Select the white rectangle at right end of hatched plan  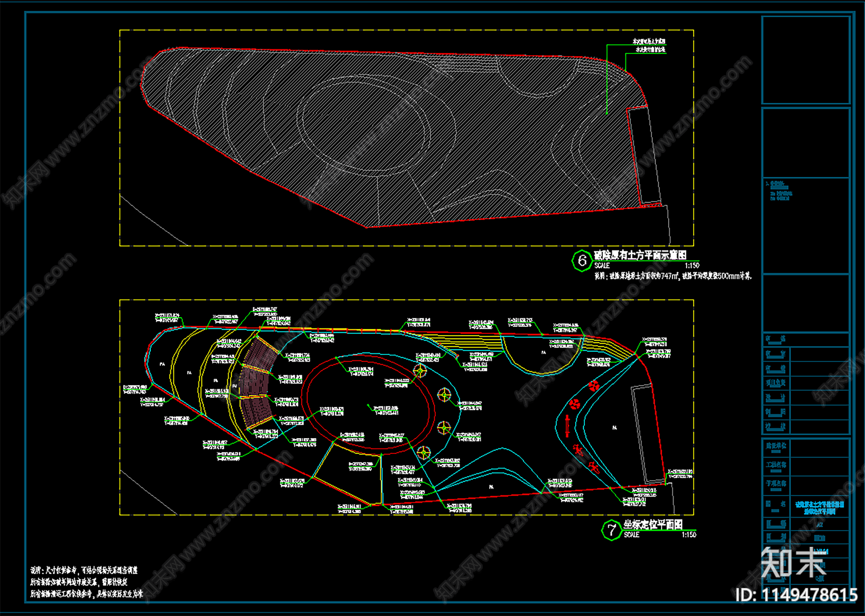coord(644,155)
